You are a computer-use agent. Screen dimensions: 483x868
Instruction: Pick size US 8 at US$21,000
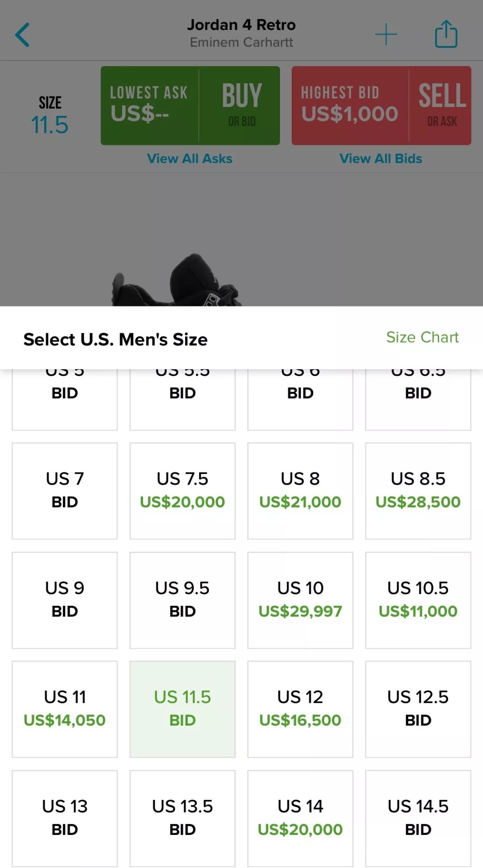click(x=300, y=491)
